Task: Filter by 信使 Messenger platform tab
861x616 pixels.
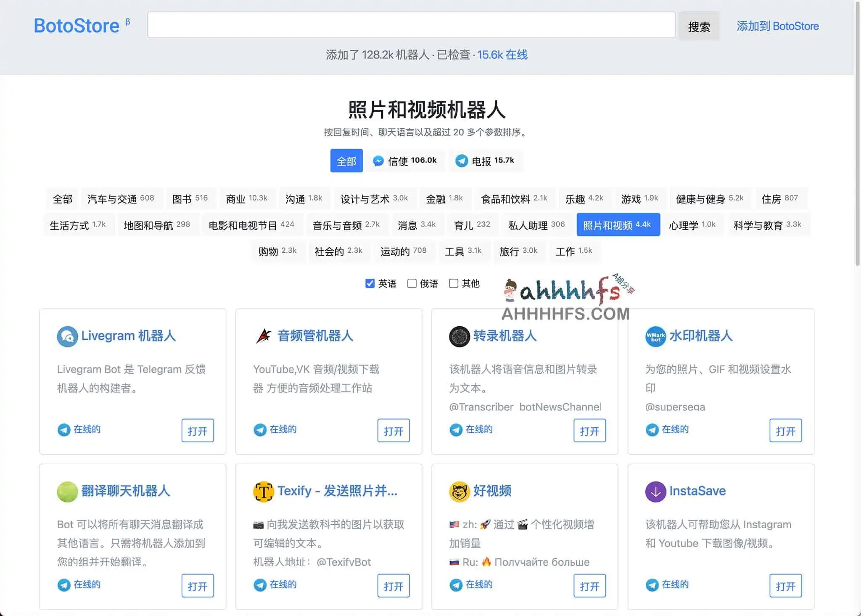Action: (405, 161)
